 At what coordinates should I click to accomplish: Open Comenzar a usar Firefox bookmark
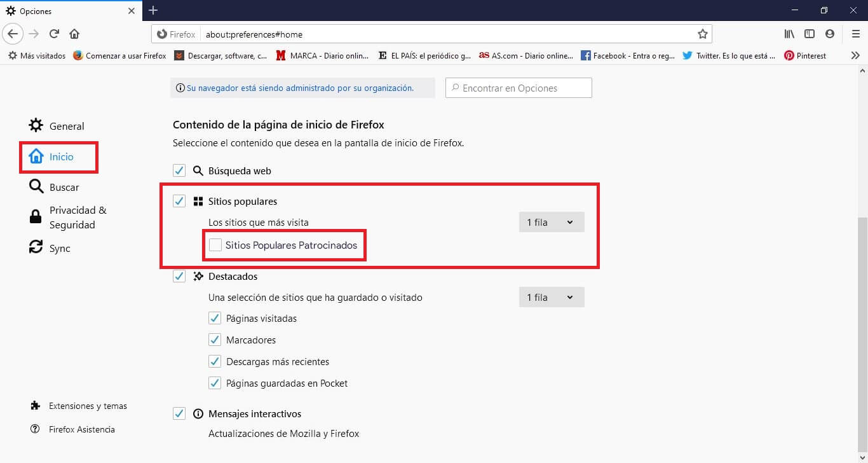pyautogui.click(x=119, y=55)
